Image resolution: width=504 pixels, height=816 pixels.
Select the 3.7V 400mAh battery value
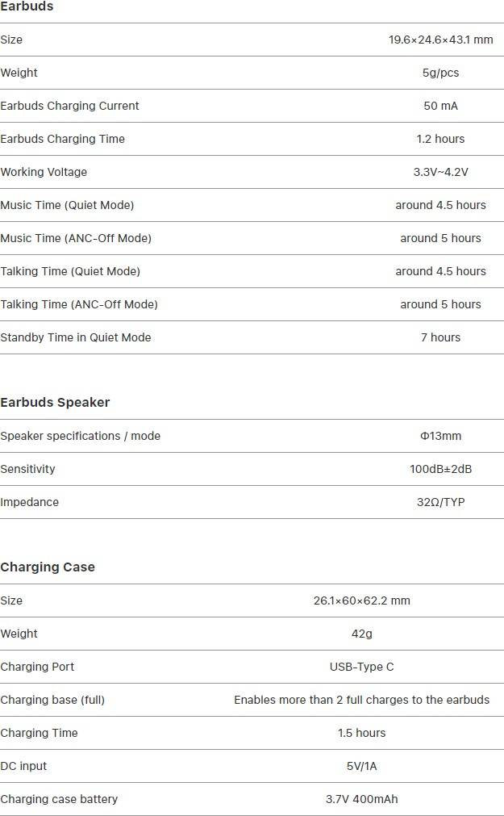tap(361, 799)
